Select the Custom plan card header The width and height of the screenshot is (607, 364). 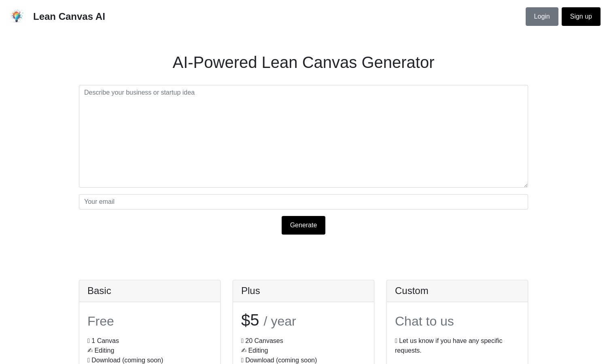(x=457, y=291)
